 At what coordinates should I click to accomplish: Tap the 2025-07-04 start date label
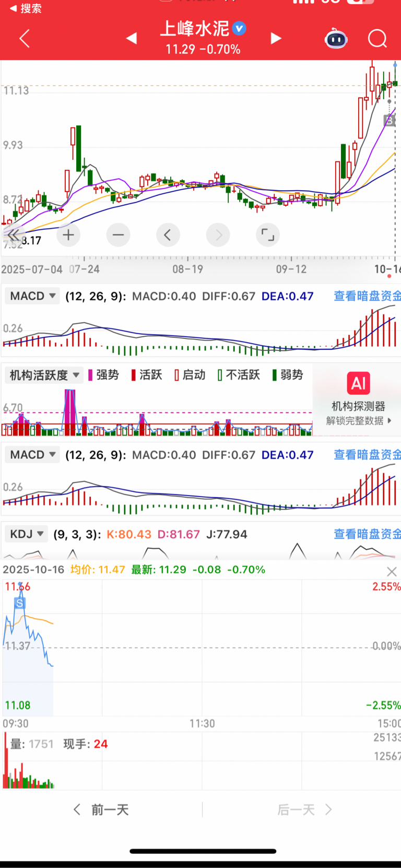(32, 269)
